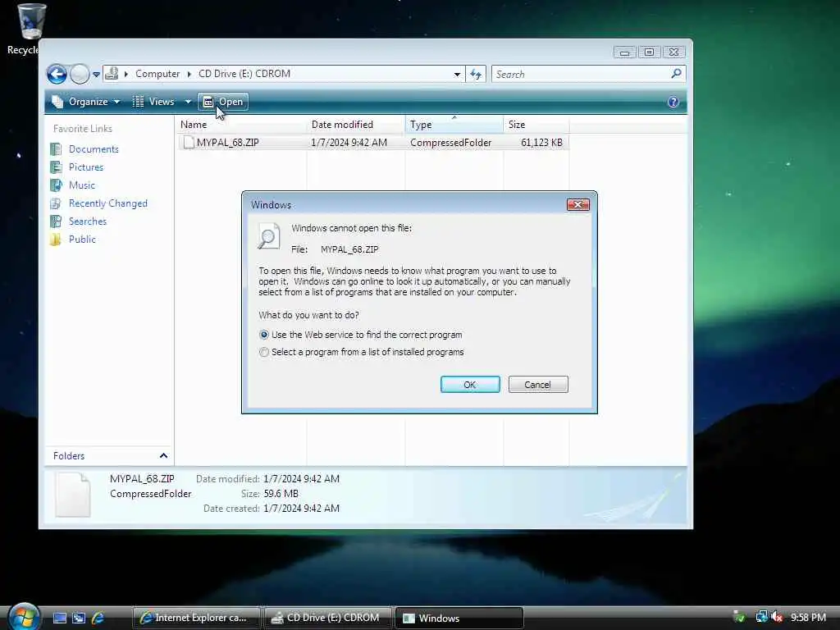
Task: Click the Music sidebar icon
Action: [x=56, y=185]
